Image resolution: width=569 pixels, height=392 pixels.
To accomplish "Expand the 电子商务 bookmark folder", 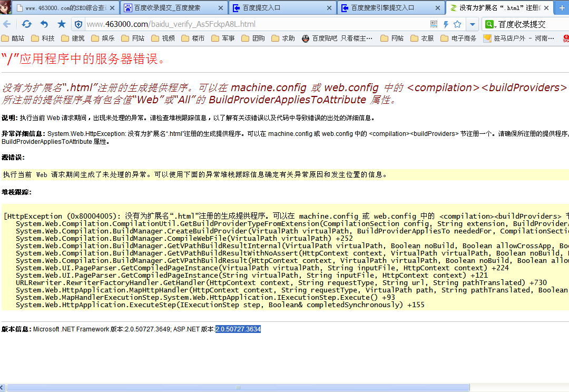I will [x=458, y=38].
